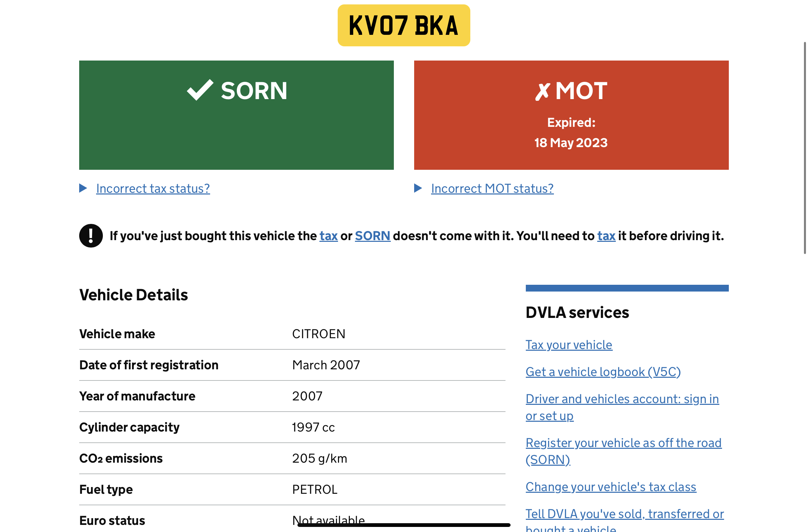This screenshot has height=532, width=808.
Task: Click the Cylinder capacity label
Action: (x=129, y=427)
